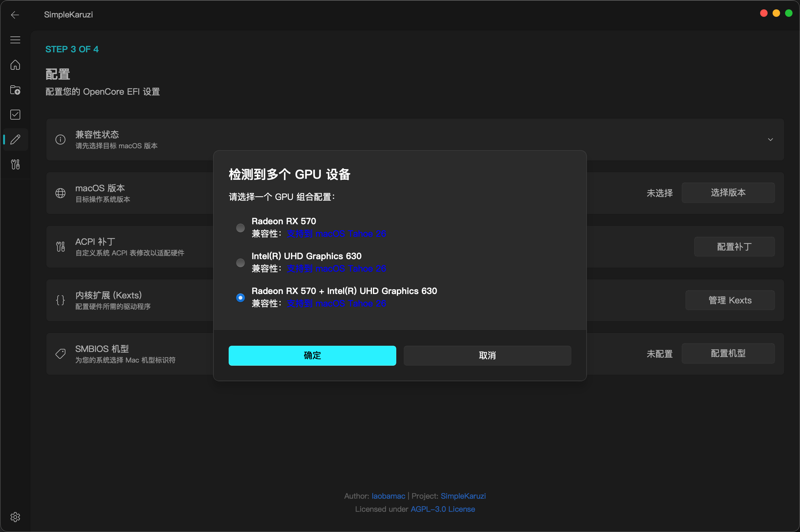Open the hamburger menu icon

coord(15,40)
